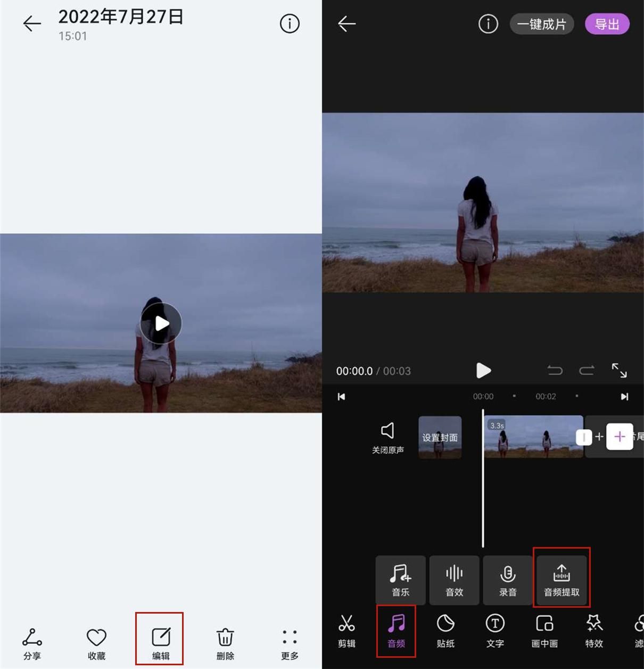This screenshot has width=644, height=669.
Task: Undo the last edit
Action: pyautogui.click(x=555, y=370)
